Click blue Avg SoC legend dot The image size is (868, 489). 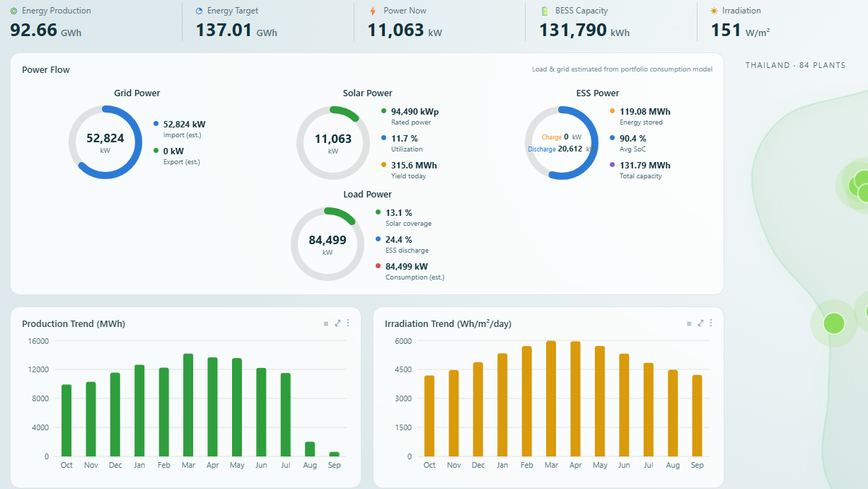point(612,138)
